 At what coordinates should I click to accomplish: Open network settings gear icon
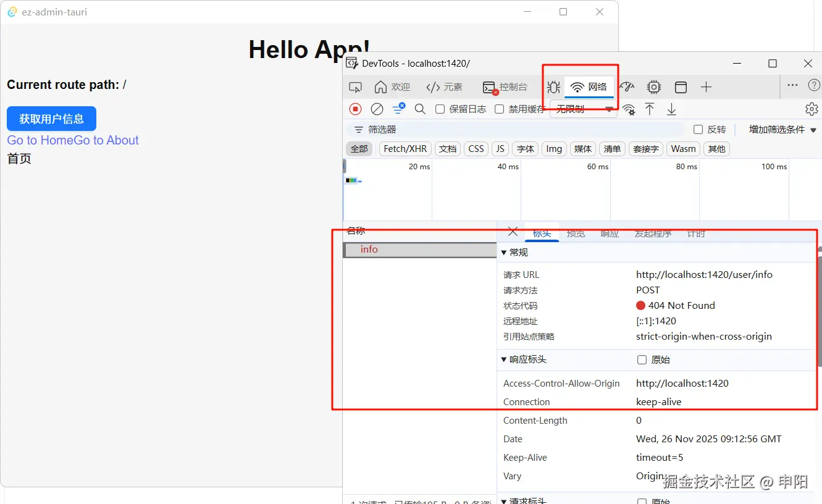click(812, 109)
